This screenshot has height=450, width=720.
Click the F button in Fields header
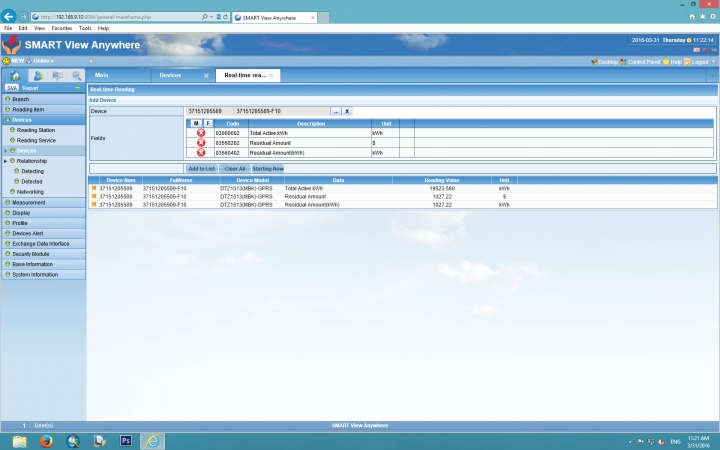pyautogui.click(x=208, y=124)
